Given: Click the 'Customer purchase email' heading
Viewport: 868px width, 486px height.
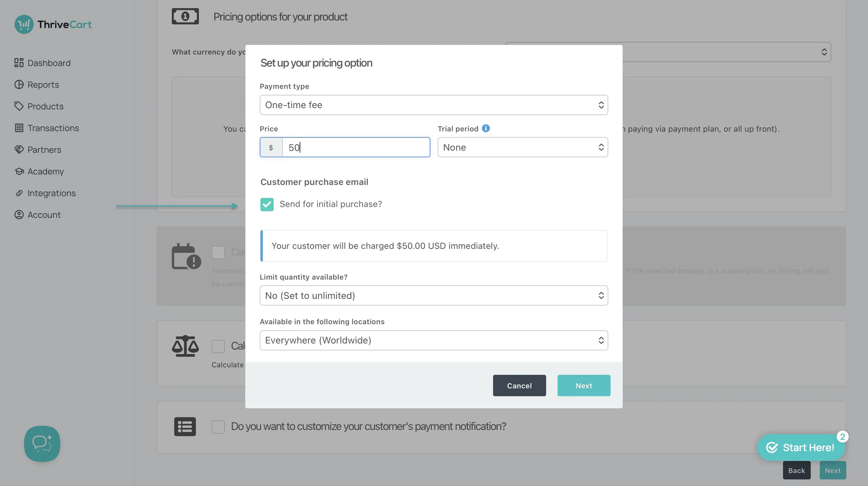Looking at the screenshot, I should point(314,182).
